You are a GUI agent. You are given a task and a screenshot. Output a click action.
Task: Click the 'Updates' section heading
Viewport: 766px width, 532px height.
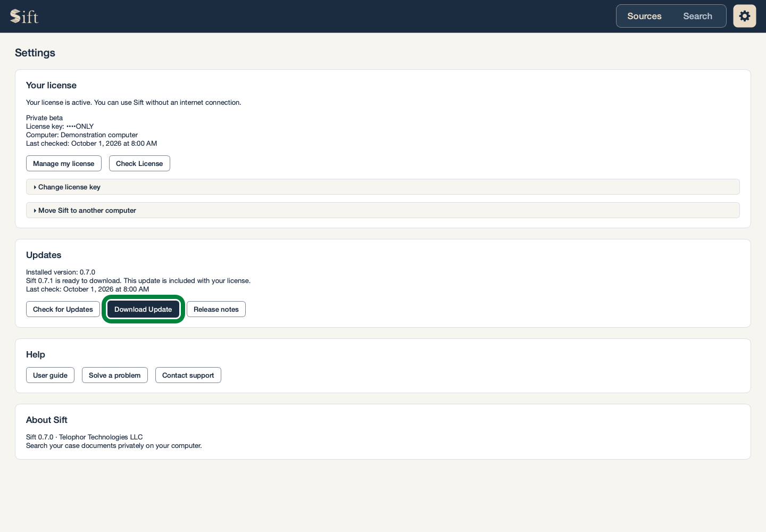(44, 255)
